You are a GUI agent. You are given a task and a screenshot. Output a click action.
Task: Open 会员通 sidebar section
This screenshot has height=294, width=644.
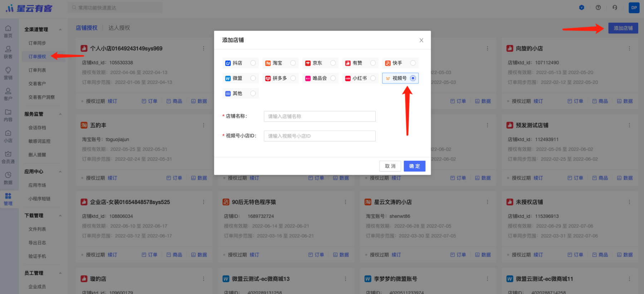(x=8, y=157)
